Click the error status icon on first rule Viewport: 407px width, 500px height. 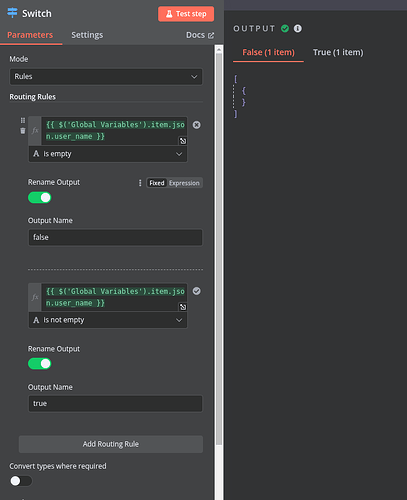pos(197,125)
